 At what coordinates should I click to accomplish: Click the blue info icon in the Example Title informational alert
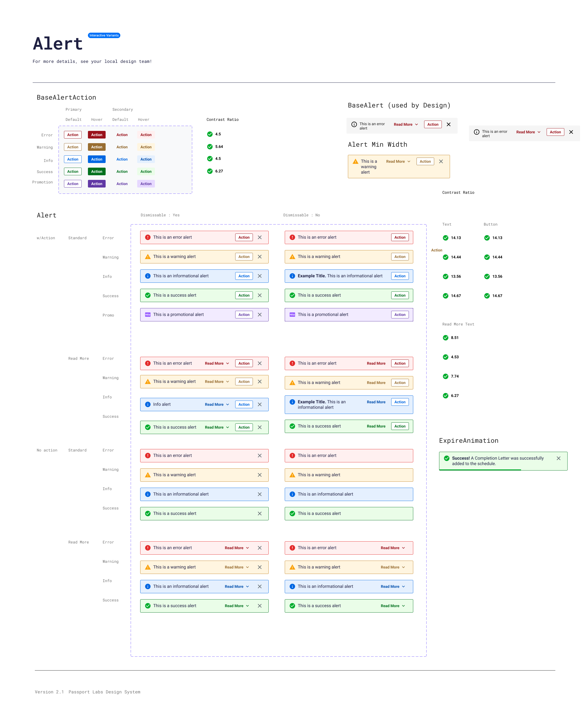click(x=292, y=276)
